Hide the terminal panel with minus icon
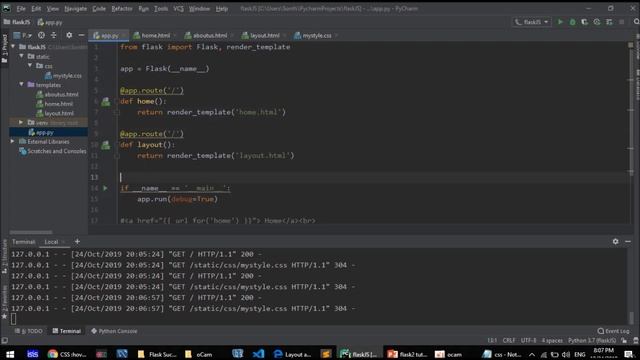Viewport: 640px width, 360px height. [628, 242]
